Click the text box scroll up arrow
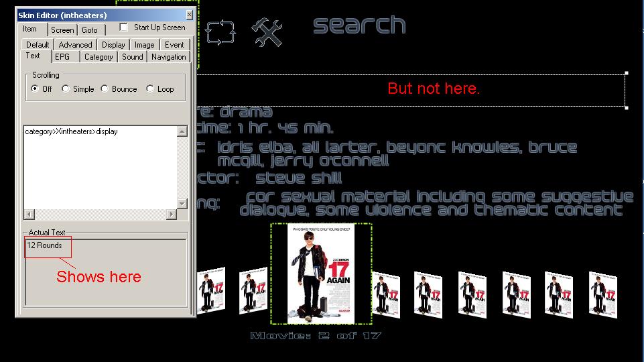The image size is (644, 362). pyautogui.click(x=182, y=131)
